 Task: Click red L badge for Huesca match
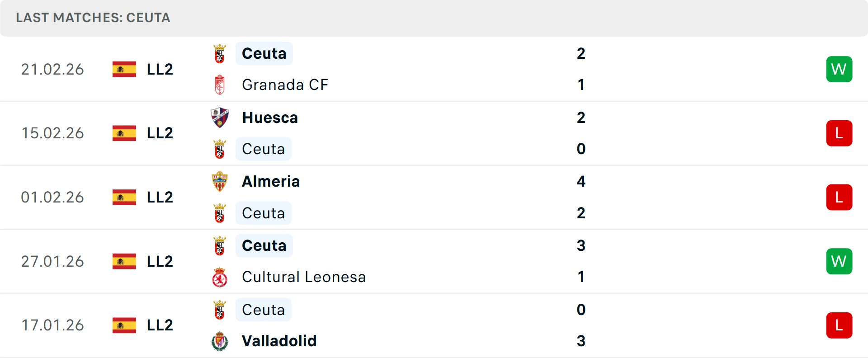(839, 133)
